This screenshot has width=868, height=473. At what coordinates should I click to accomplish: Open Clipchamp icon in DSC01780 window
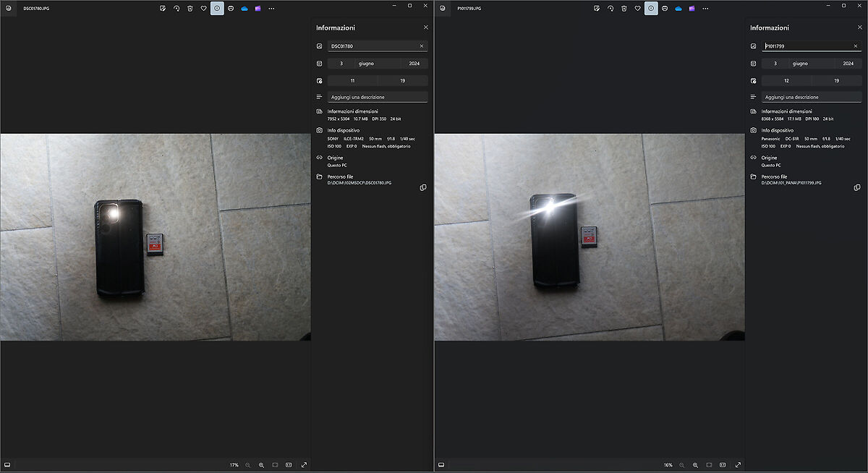point(258,9)
